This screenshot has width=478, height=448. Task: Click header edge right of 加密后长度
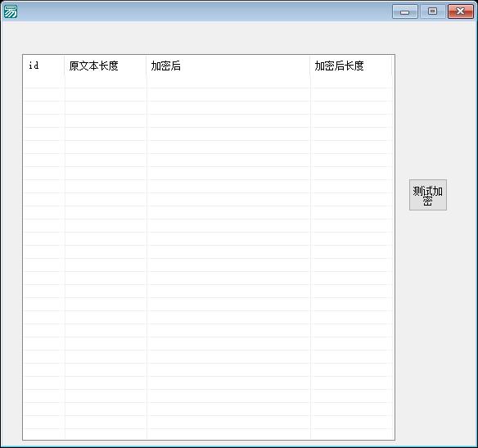click(x=392, y=66)
